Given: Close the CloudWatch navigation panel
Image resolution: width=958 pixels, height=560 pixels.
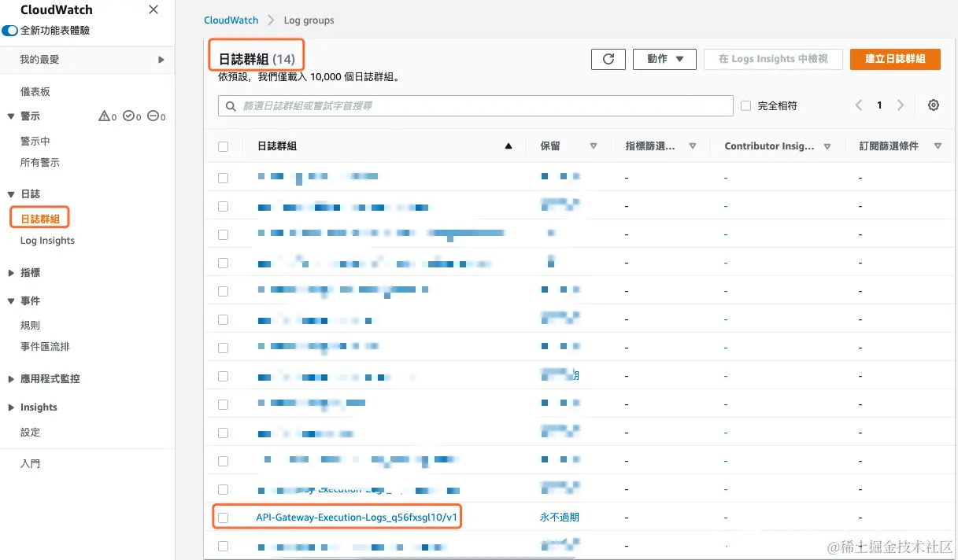Looking at the screenshot, I should coord(154,10).
